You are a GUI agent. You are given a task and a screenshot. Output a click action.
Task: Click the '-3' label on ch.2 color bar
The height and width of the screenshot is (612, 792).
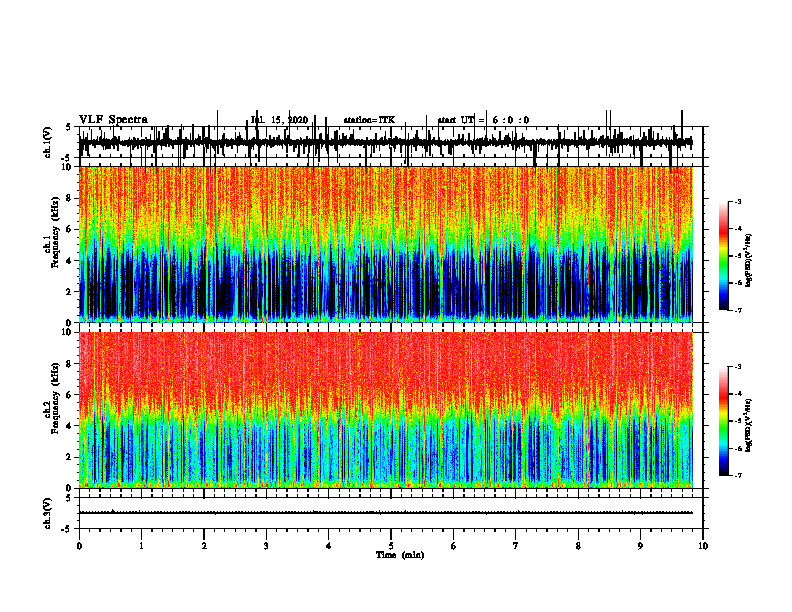tap(736, 367)
